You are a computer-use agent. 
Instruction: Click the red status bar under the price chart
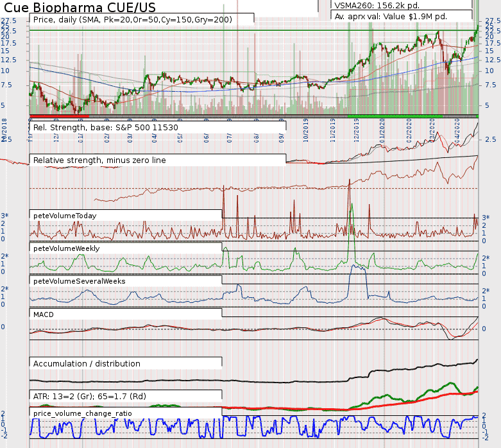(60, 116)
